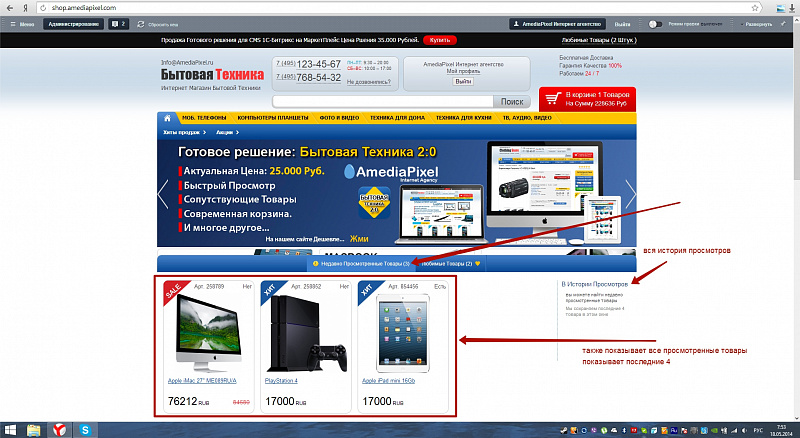Open Любимые Товары (2 Штук) link
800x438 pixels.
tap(599, 40)
